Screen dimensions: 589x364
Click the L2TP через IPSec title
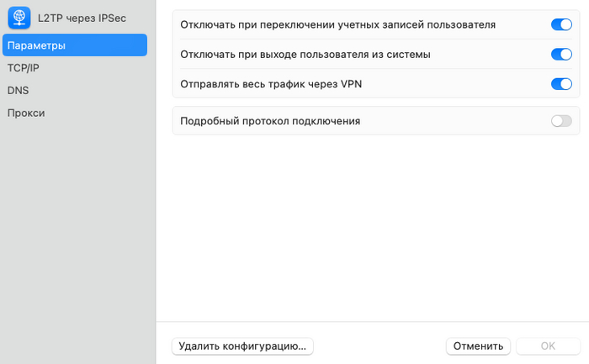tap(82, 17)
